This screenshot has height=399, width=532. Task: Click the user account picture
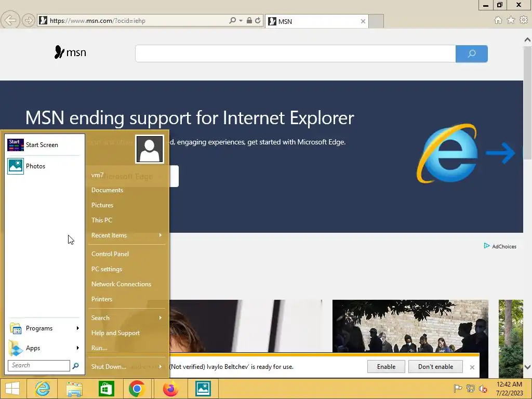point(150,149)
